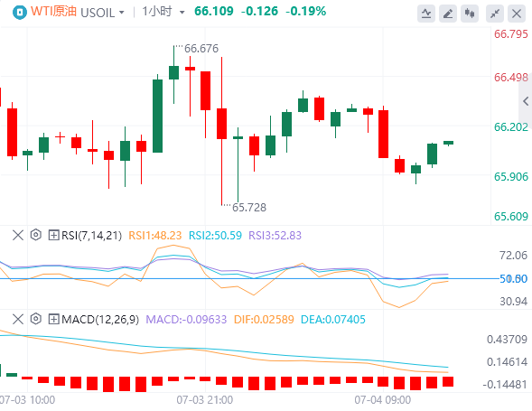Click the MACD(12,26,9) label
The image size is (532, 411).
100,320
